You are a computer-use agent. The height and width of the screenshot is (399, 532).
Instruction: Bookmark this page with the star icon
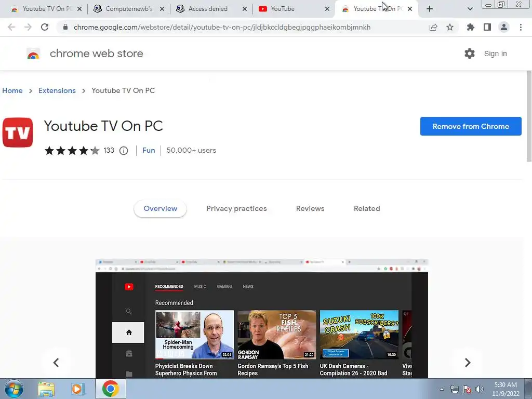[x=450, y=27]
